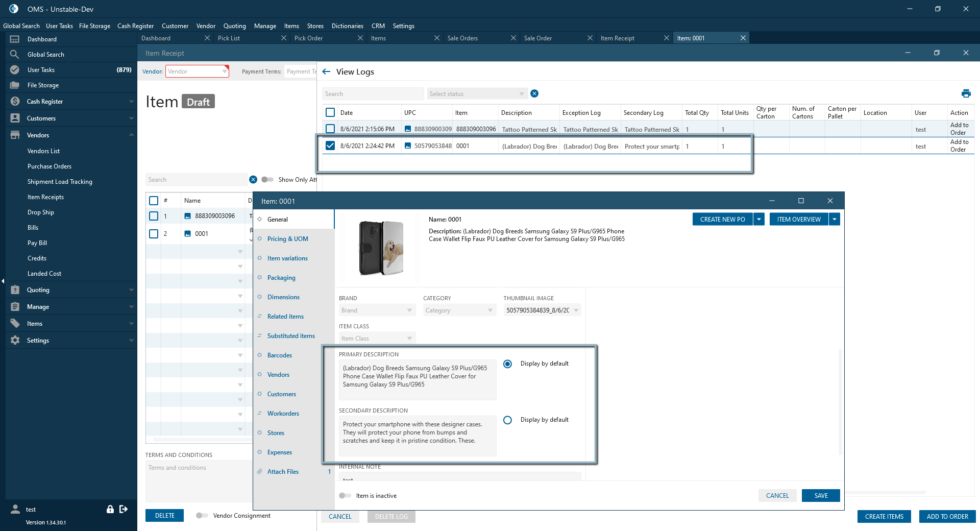This screenshot has height=531, width=980.
Task: Select Display by default for secondary description
Action: pos(507,420)
